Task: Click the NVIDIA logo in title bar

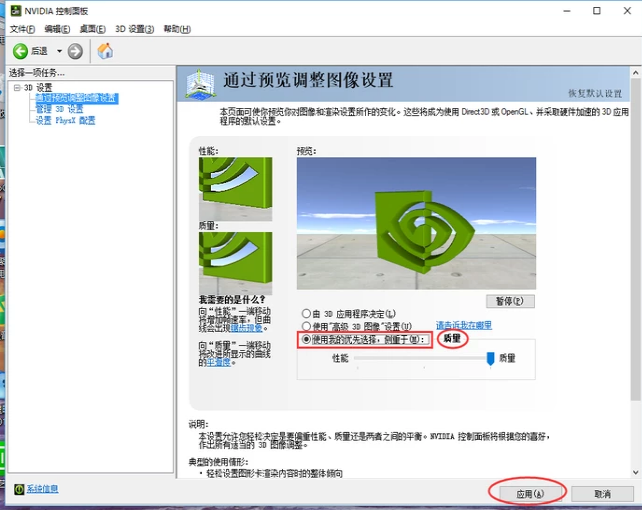Action: [x=11, y=10]
